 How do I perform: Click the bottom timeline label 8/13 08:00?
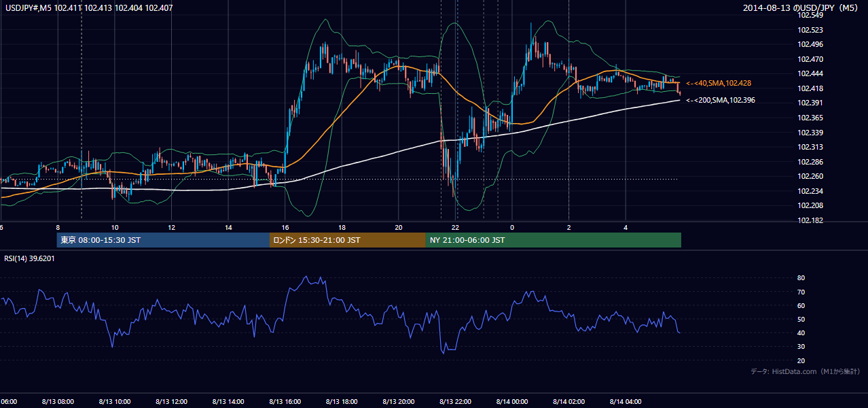coord(58,401)
